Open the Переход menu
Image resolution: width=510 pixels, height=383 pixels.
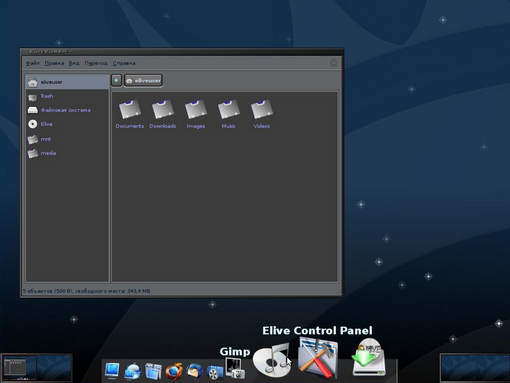click(x=96, y=63)
